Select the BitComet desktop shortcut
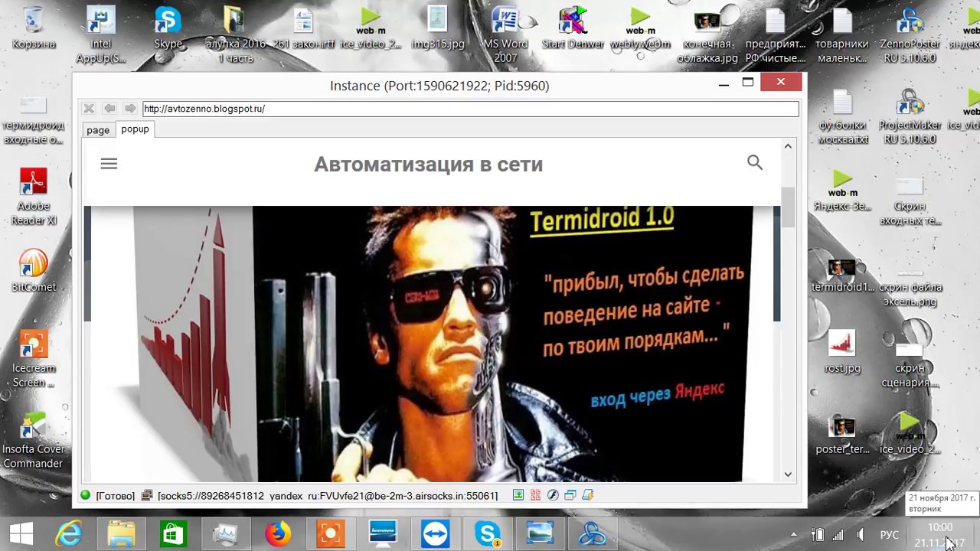The width and height of the screenshot is (980, 551). [x=34, y=272]
